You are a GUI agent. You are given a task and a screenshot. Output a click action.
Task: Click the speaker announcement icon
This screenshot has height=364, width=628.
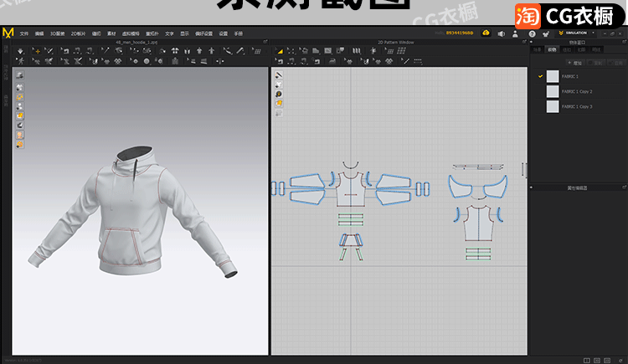[x=500, y=33]
